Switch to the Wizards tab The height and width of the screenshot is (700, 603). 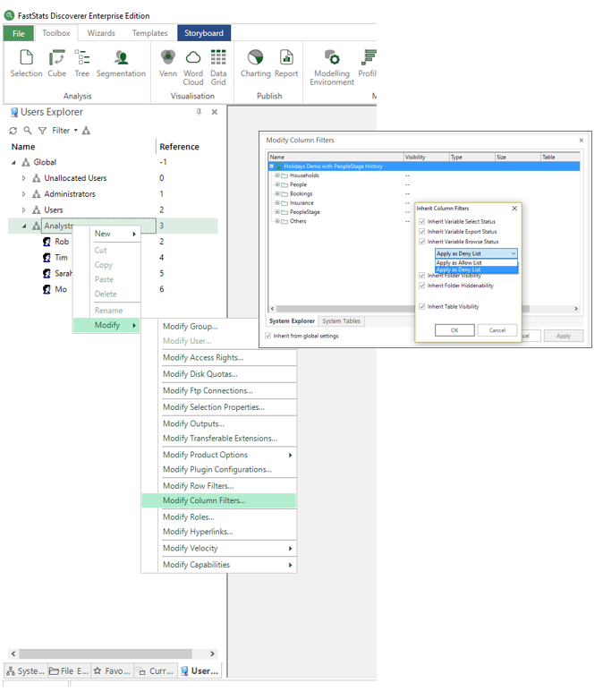pos(101,33)
